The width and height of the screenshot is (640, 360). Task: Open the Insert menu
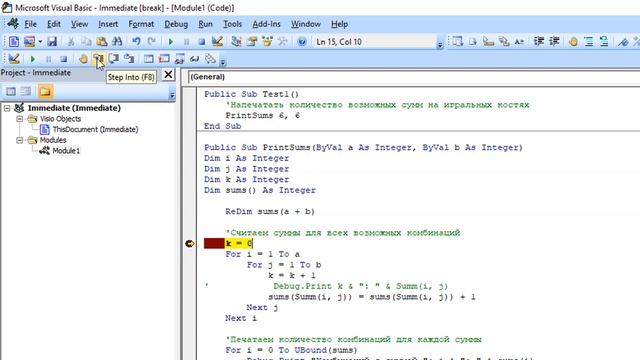(108, 24)
